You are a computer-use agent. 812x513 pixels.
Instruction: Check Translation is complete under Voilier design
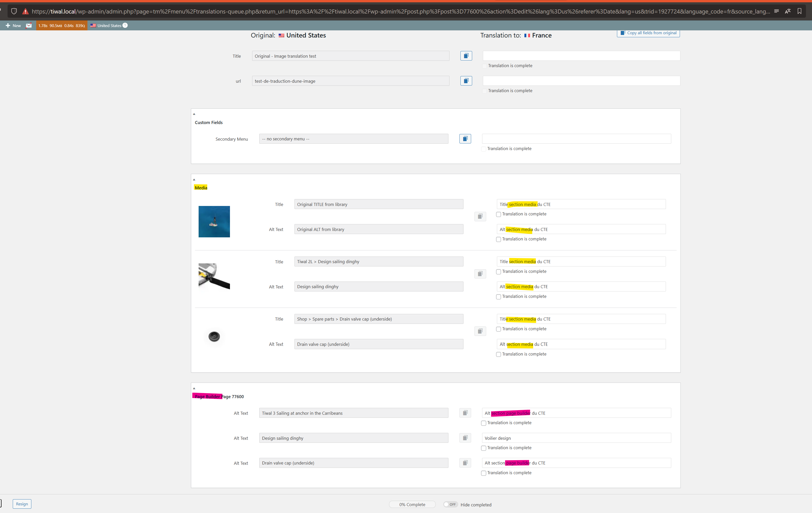click(x=484, y=448)
